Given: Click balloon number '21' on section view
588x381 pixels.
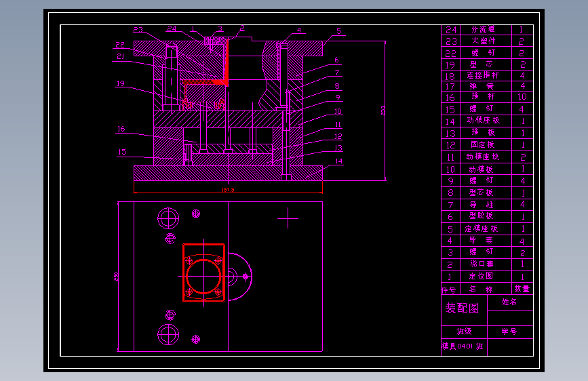Looking at the screenshot, I should point(120,56).
